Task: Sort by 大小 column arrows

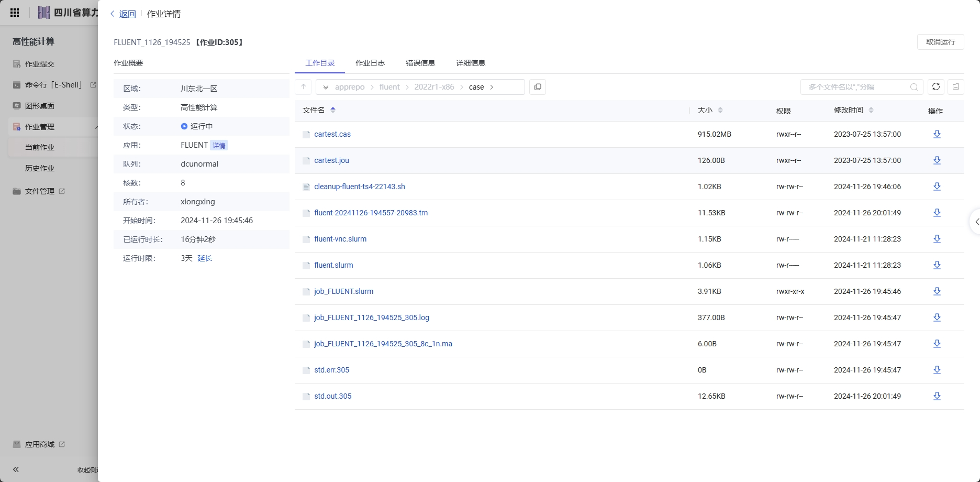Action: tap(720, 110)
